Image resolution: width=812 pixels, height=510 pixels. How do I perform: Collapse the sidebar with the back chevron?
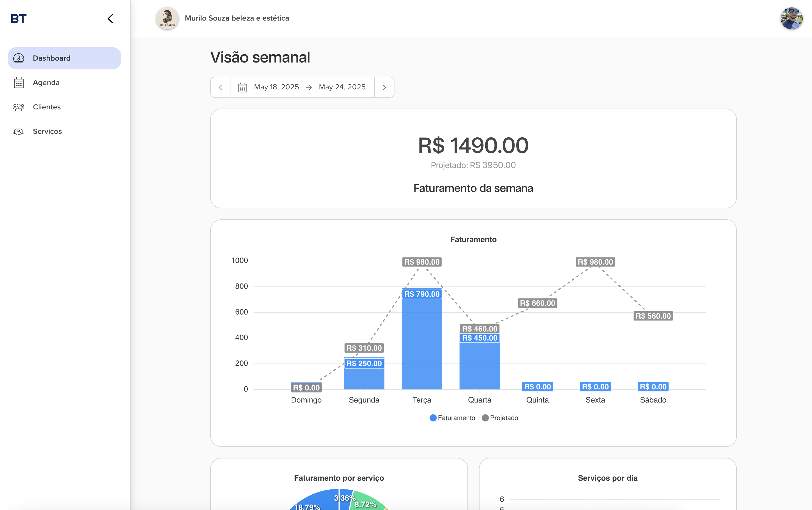pos(110,19)
